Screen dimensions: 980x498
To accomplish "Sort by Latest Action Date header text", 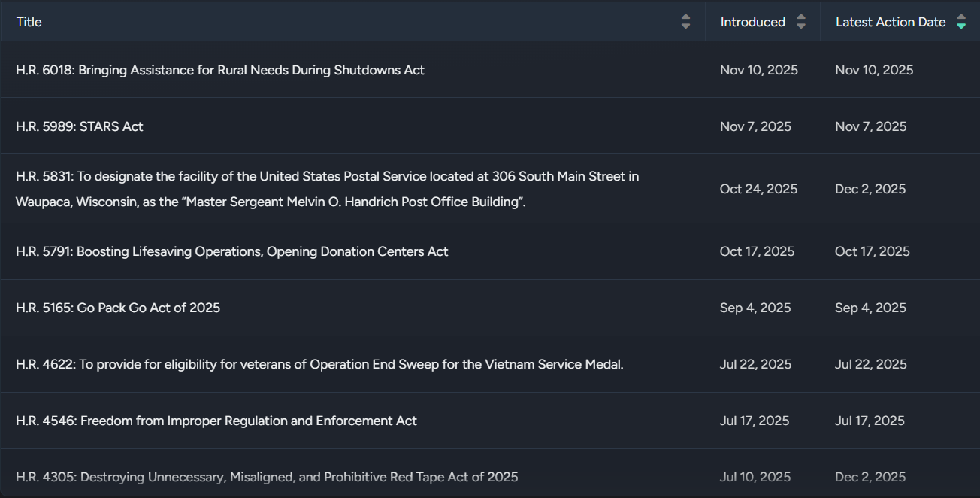I will [x=890, y=22].
